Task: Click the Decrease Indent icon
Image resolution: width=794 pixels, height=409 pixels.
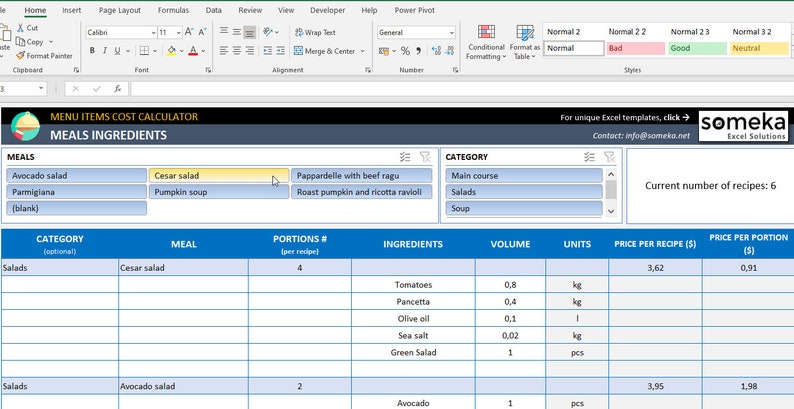Action: pos(267,51)
